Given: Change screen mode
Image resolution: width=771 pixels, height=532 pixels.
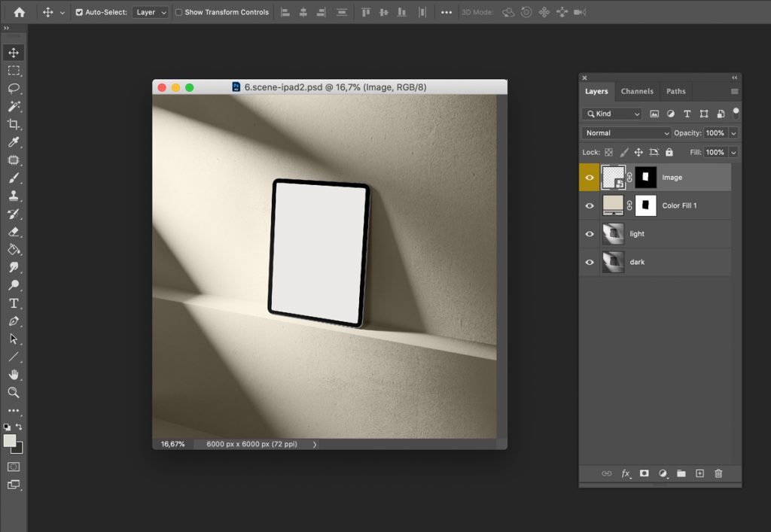Looking at the screenshot, I should pos(14,485).
